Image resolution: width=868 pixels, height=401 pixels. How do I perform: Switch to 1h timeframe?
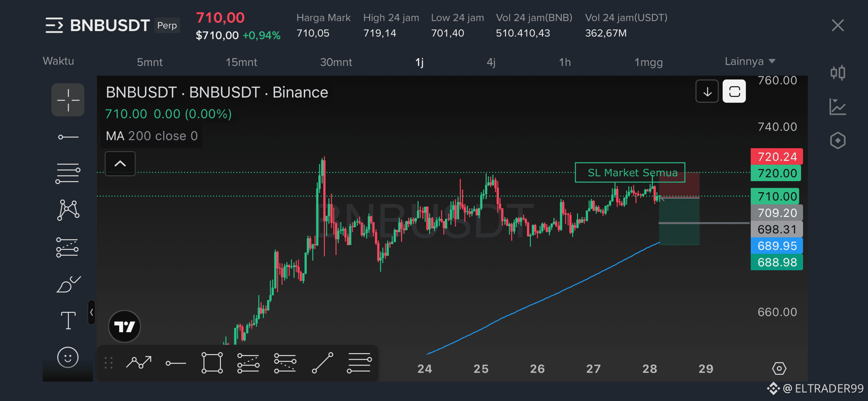click(565, 62)
